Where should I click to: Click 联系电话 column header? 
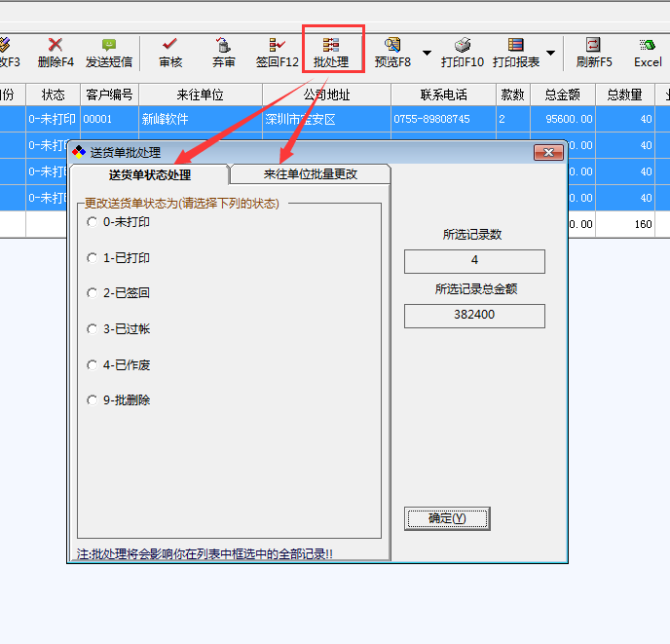click(x=443, y=95)
